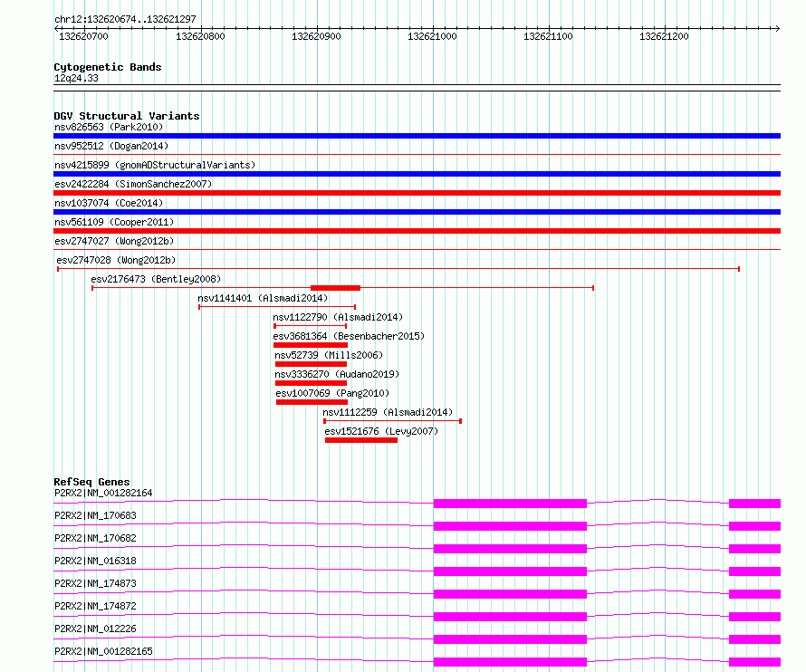Open nsv52739 (Mills2006) variant

(x=329, y=355)
